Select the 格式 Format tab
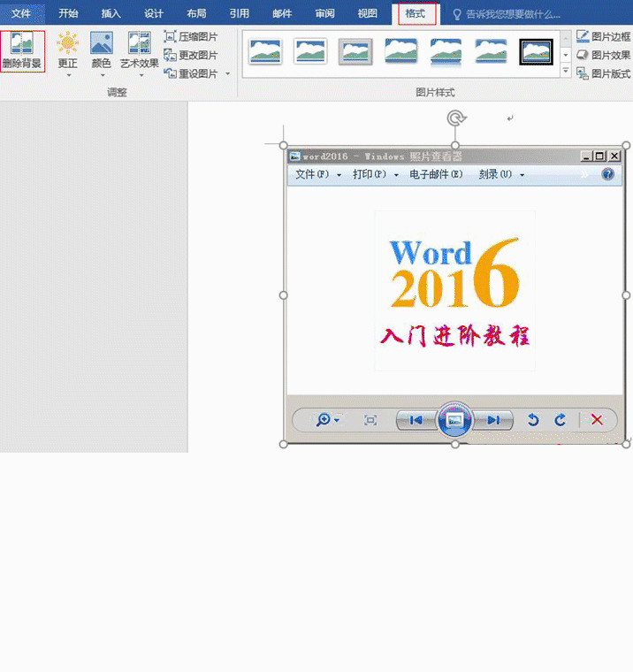633x672 pixels. (x=416, y=14)
